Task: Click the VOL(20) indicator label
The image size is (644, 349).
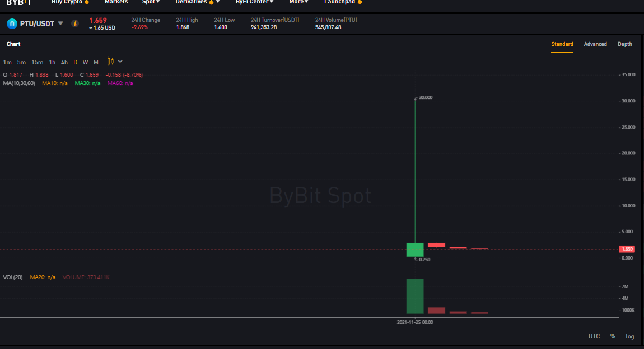Action: coord(13,277)
